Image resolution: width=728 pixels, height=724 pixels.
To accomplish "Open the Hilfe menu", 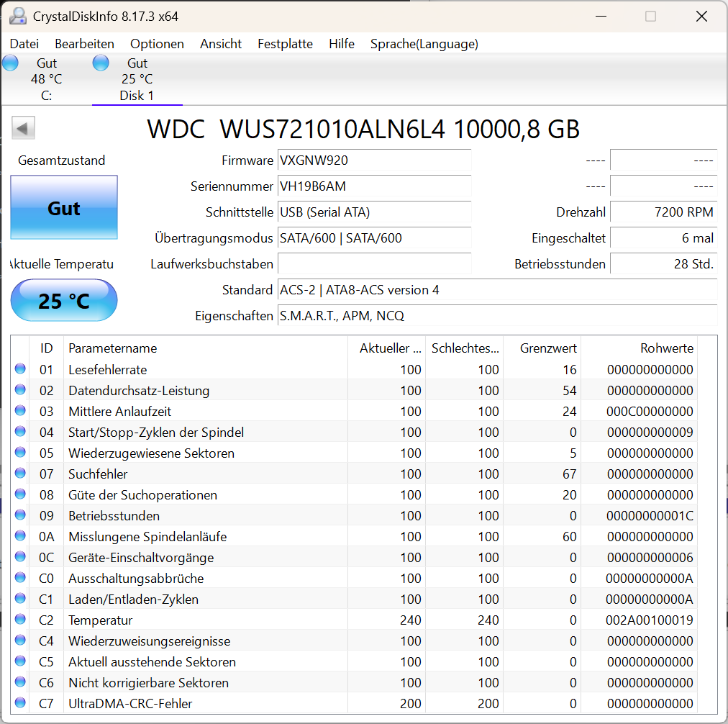I will coord(342,44).
